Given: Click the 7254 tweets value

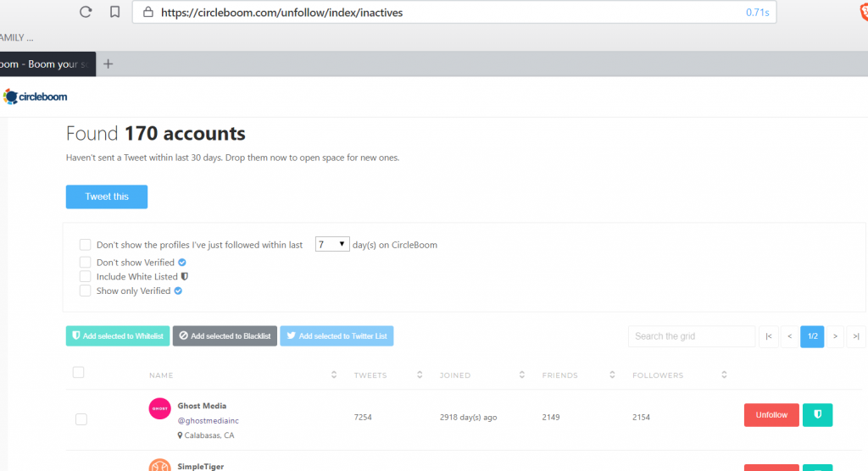Looking at the screenshot, I should [363, 418].
